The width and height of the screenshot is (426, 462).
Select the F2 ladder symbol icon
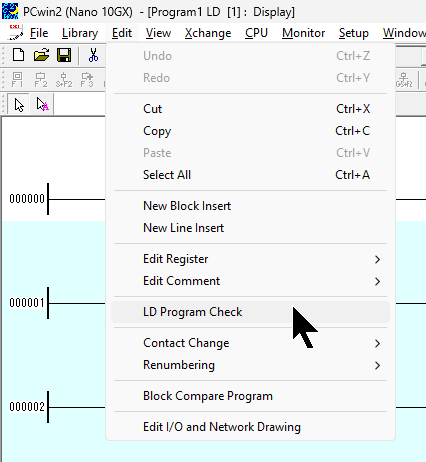(x=41, y=80)
